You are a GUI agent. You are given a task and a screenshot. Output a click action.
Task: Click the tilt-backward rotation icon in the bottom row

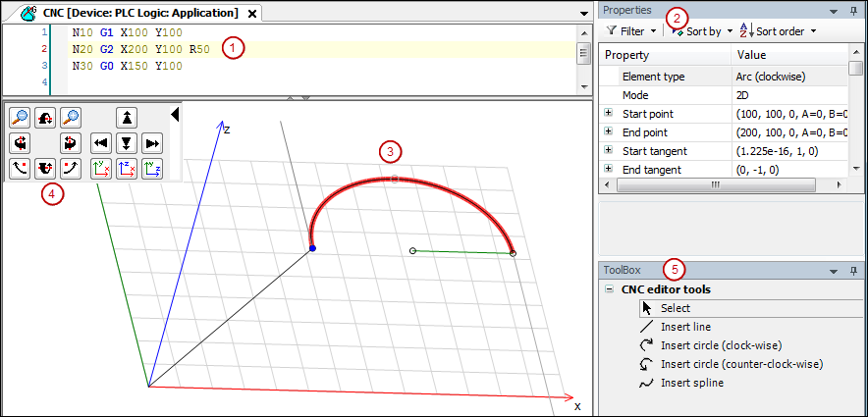[45, 169]
